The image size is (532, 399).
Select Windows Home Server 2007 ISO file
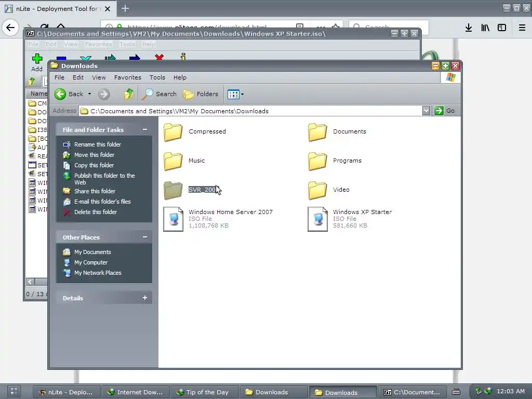click(x=173, y=219)
